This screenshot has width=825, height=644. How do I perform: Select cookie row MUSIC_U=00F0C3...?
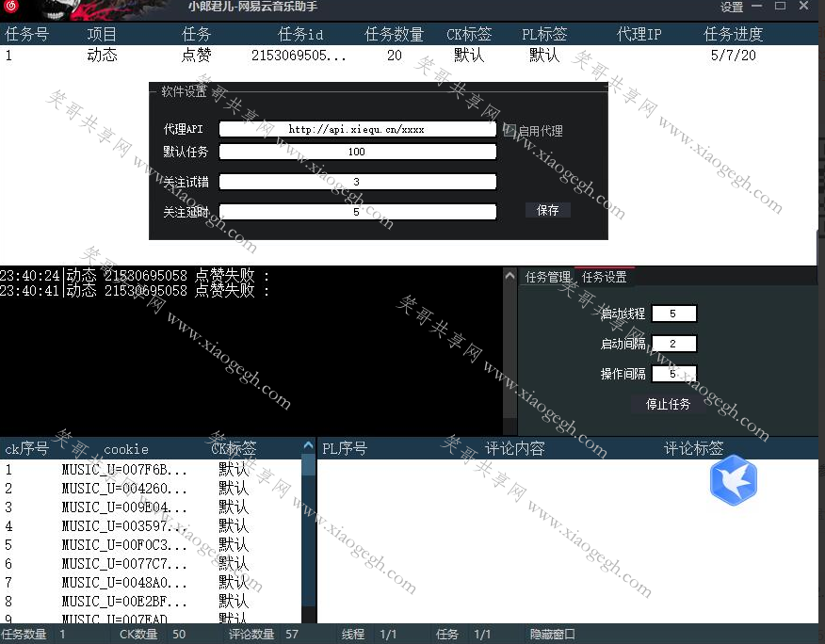151,545
